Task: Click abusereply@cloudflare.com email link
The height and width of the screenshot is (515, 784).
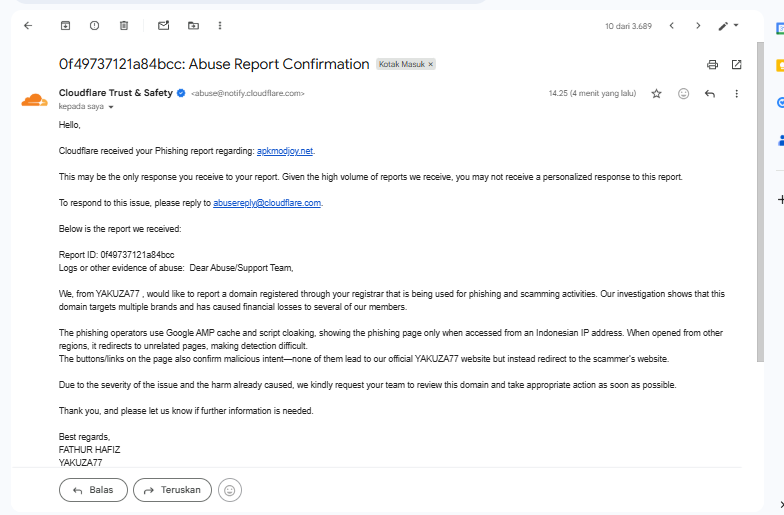Action: [267, 203]
